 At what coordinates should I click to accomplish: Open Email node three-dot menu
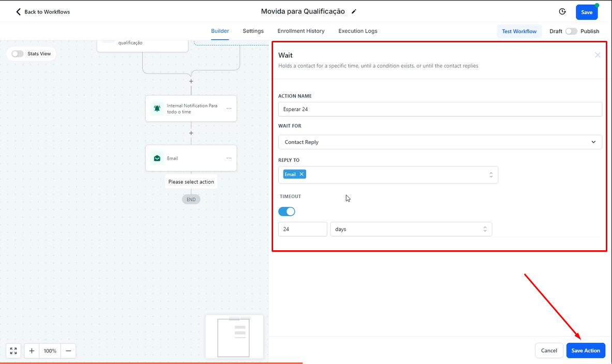point(229,158)
